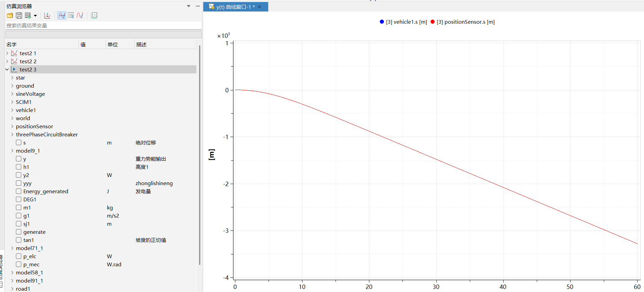Expand the model91_1 node
644x292 pixels.
coord(12,280)
